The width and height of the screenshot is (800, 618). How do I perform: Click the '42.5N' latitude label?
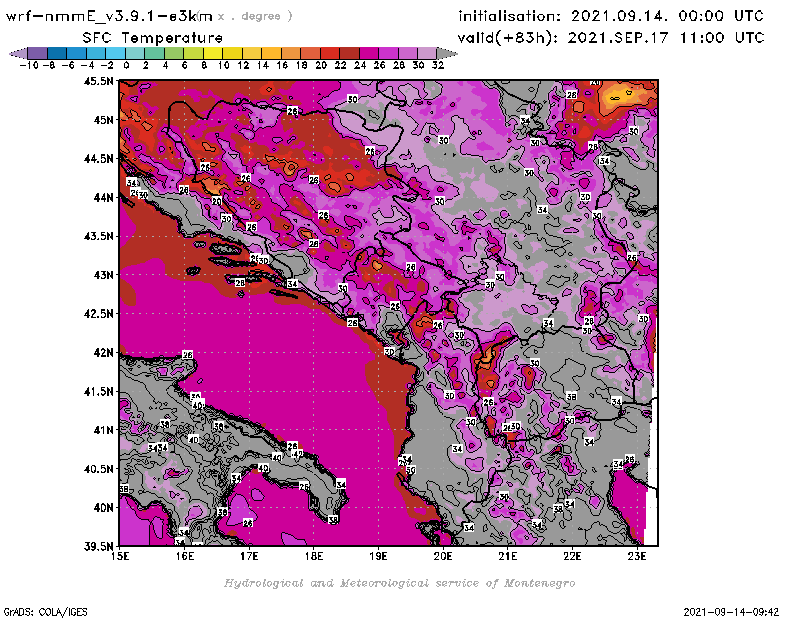pyautogui.click(x=99, y=314)
